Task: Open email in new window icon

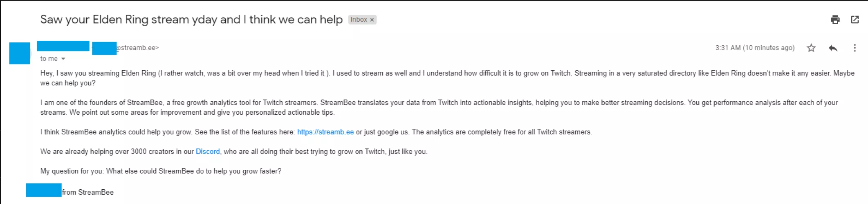Action: pyautogui.click(x=855, y=20)
